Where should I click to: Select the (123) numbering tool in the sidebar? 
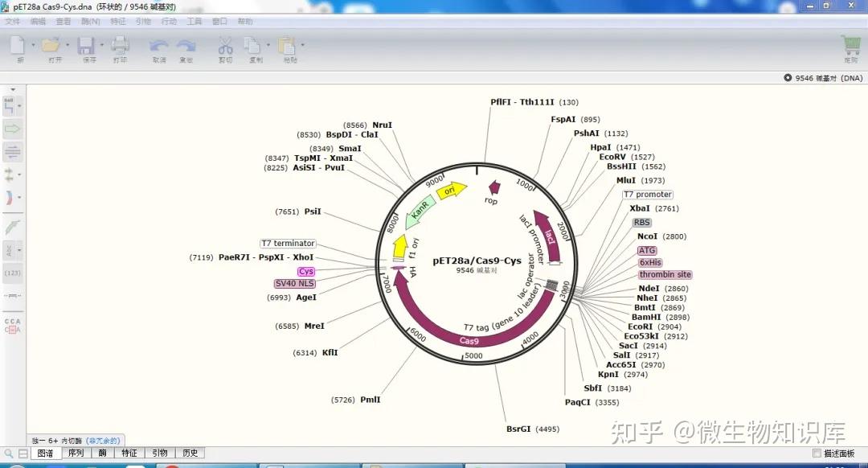12,273
